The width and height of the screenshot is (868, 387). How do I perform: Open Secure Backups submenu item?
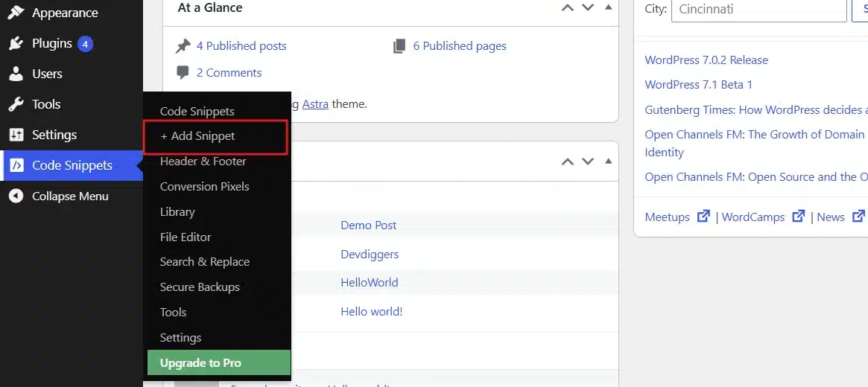coord(200,287)
